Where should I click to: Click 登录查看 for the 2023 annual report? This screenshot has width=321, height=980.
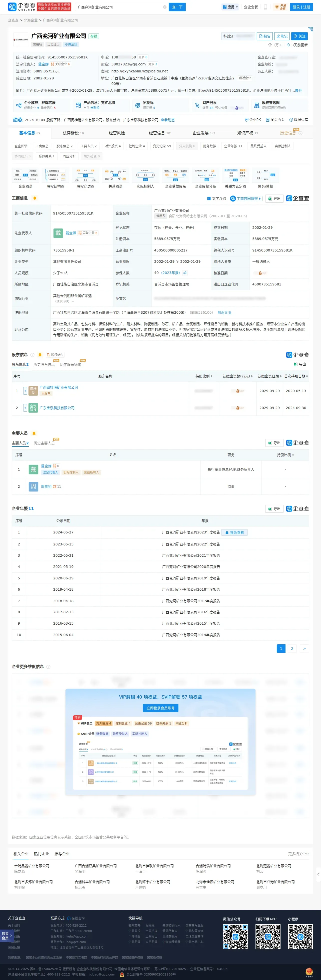click(x=234, y=533)
